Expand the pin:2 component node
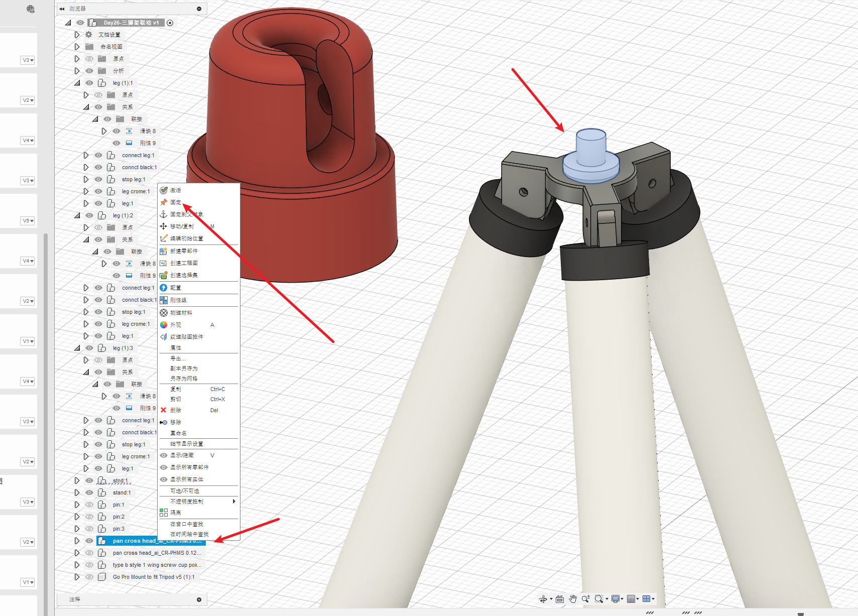This screenshot has height=616, width=858. pyautogui.click(x=77, y=517)
